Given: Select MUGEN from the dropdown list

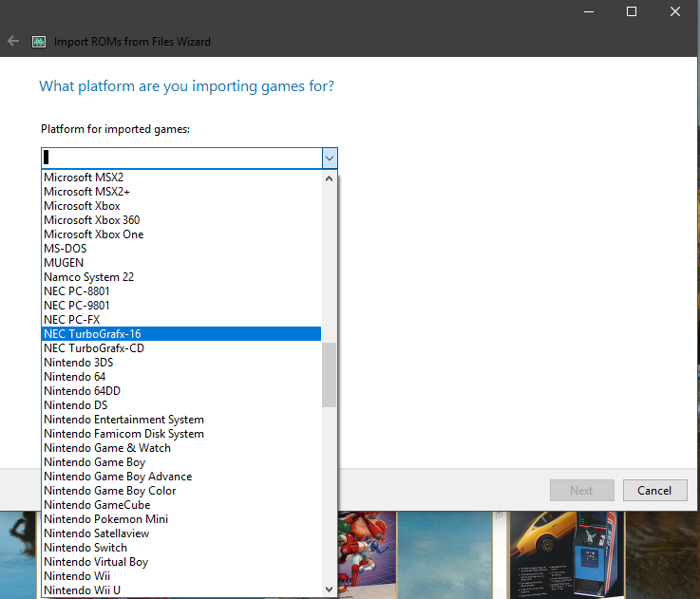Looking at the screenshot, I should coord(181,263).
